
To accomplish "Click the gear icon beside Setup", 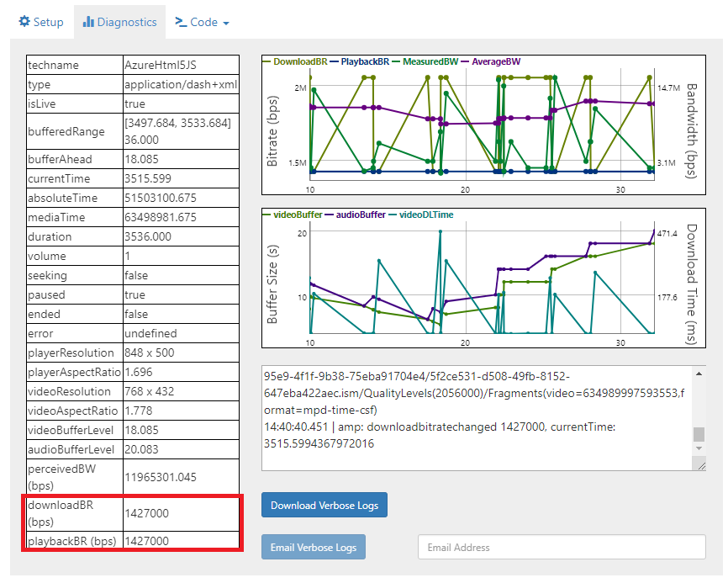I will click(x=24, y=22).
